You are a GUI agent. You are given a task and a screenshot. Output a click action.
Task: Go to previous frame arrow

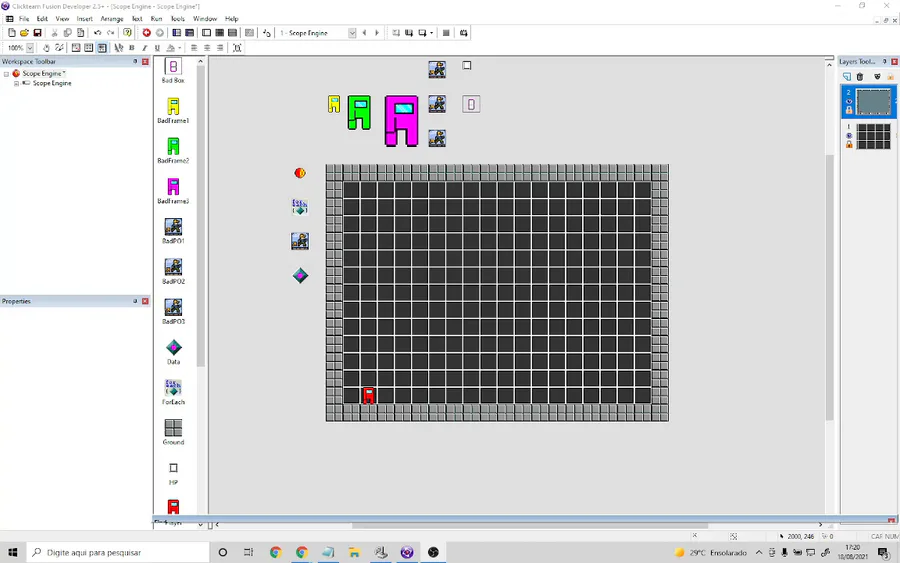(364, 33)
